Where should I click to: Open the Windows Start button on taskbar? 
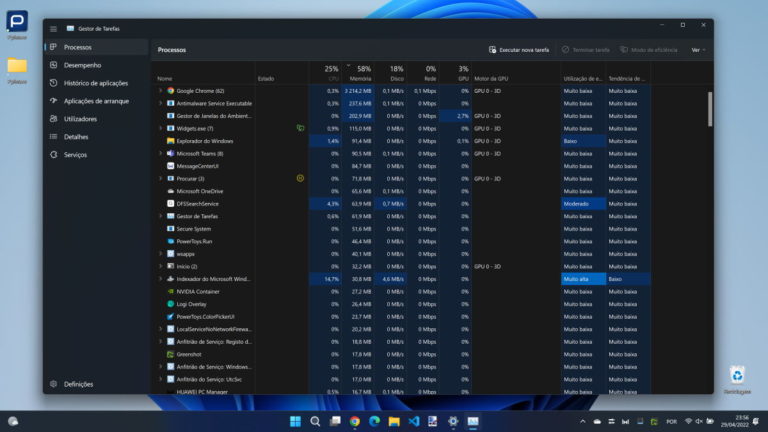[x=295, y=421]
